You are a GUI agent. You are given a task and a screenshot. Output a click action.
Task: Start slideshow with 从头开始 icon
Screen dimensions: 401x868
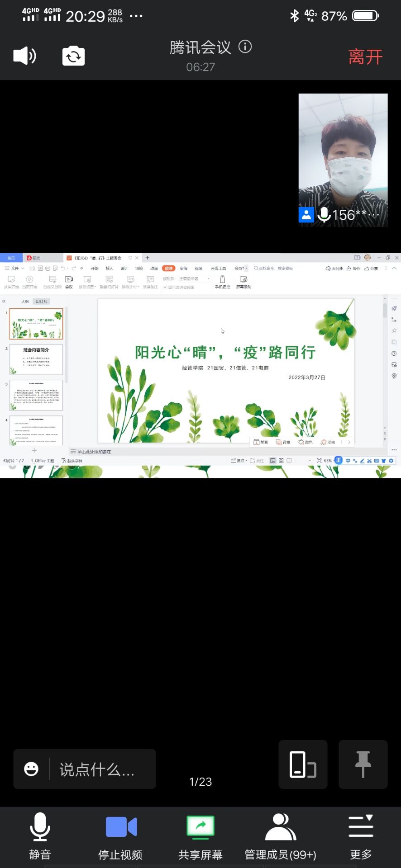point(11,282)
